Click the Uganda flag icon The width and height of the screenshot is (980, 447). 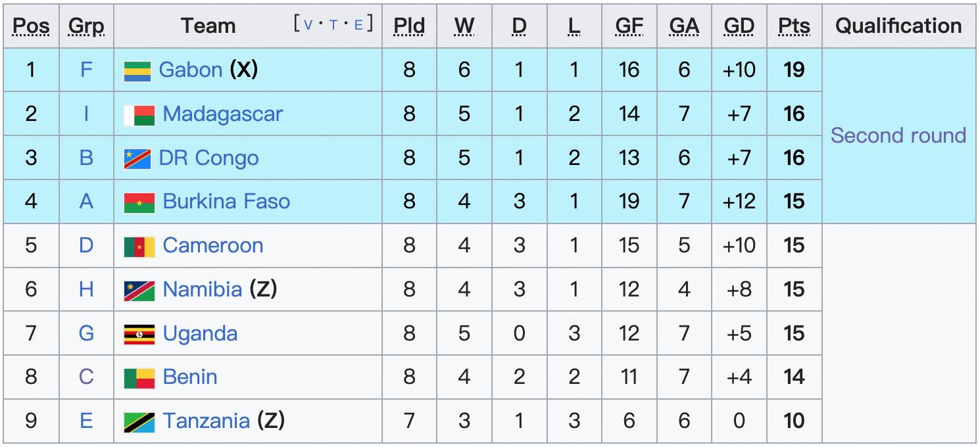(x=139, y=334)
